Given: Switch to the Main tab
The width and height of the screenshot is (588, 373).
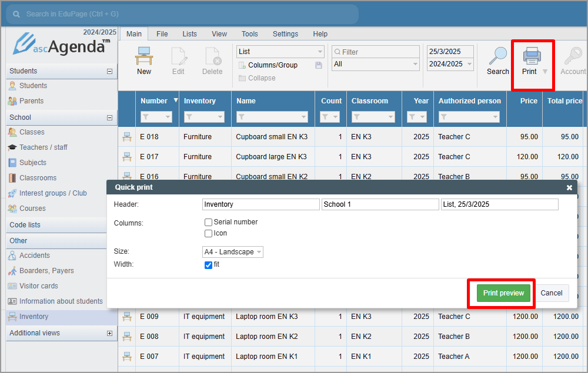Looking at the screenshot, I should (x=134, y=33).
